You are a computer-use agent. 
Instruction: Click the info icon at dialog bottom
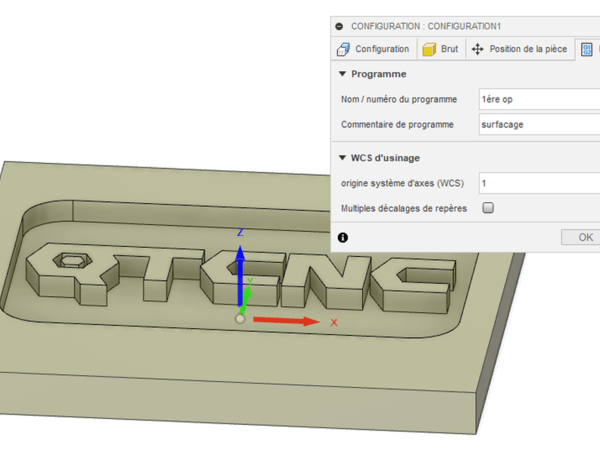tap(343, 237)
